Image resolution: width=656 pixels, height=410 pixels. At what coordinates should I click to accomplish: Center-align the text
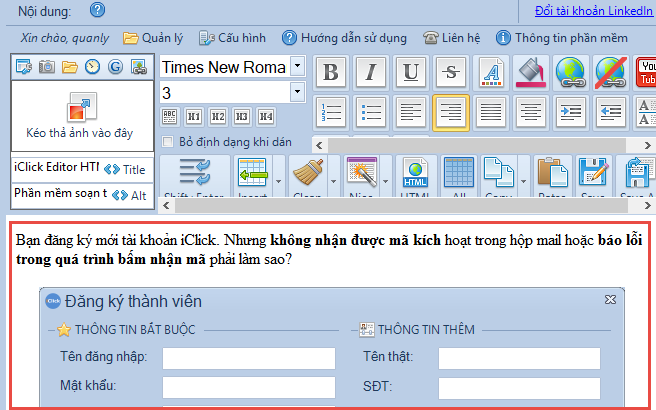530,113
